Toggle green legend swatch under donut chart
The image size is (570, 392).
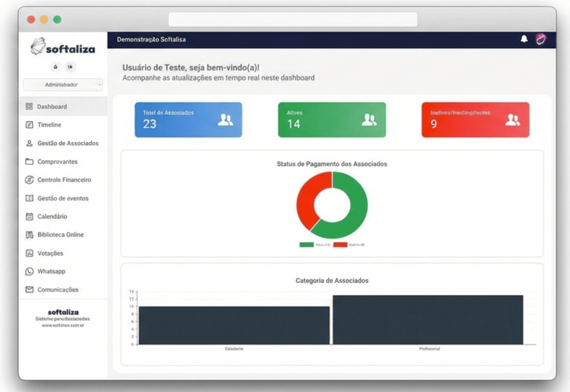[306, 245]
